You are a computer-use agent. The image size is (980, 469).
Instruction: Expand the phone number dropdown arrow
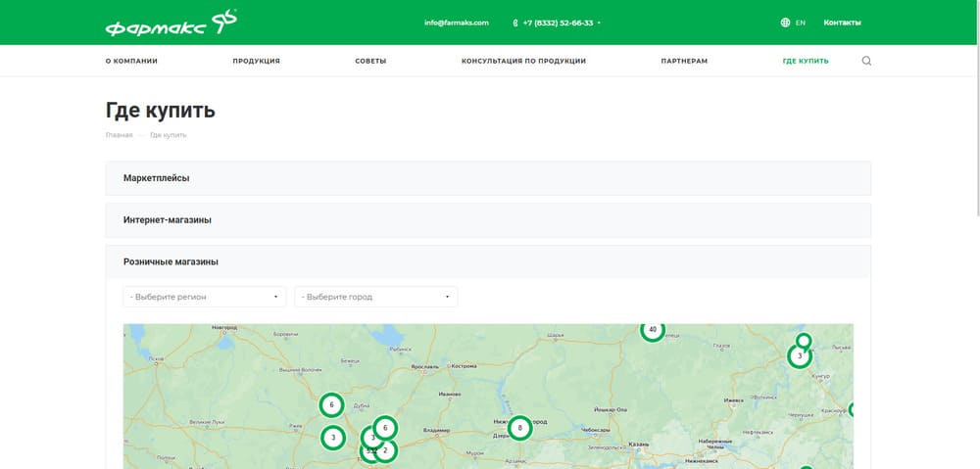tap(599, 23)
